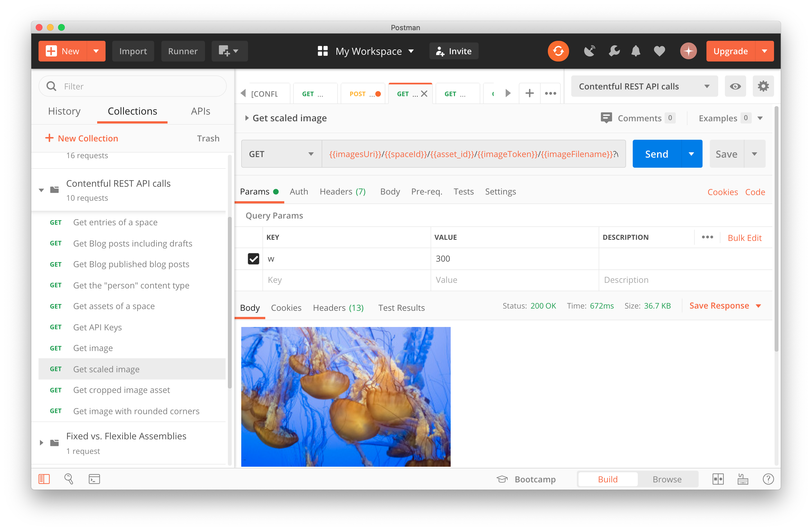
Task: Switch to the History tab
Action: 64,111
